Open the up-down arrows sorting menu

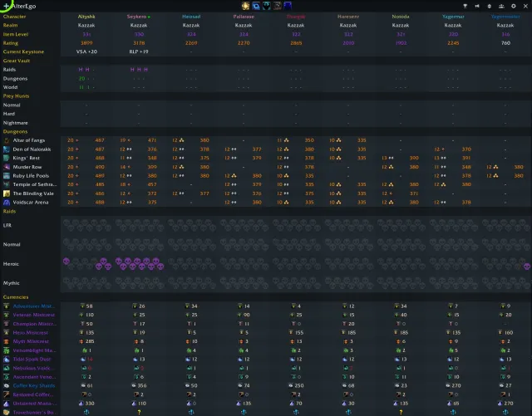pos(490,6)
